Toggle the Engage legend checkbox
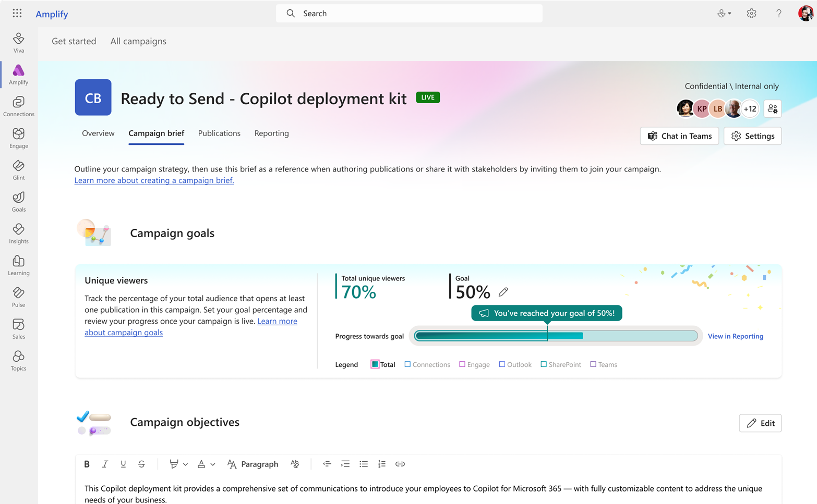817x504 pixels. pos(462,364)
